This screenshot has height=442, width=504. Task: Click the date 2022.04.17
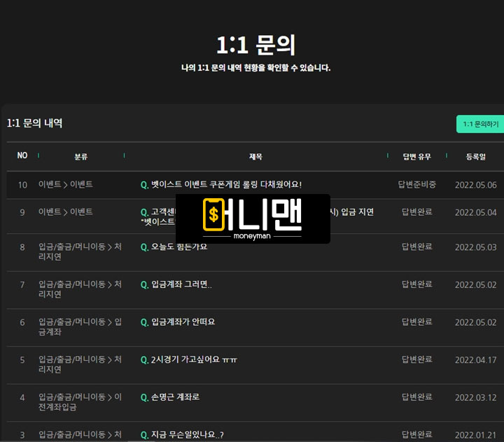pos(475,360)
